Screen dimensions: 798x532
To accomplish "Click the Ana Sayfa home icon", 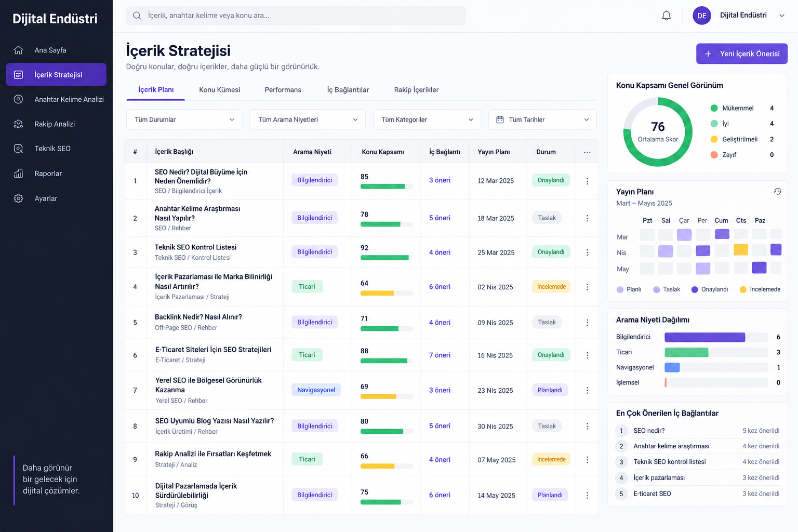I will 18,50.
